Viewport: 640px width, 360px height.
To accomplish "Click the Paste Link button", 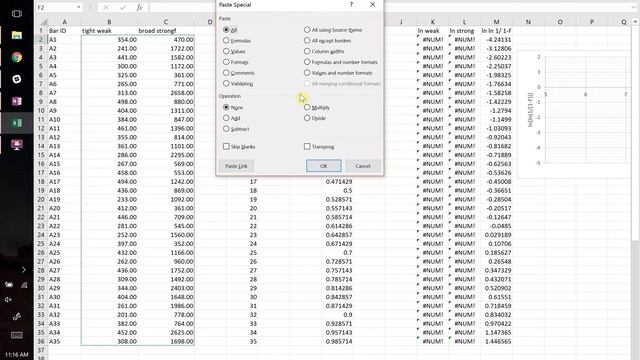I will click(x=236, y=166).
